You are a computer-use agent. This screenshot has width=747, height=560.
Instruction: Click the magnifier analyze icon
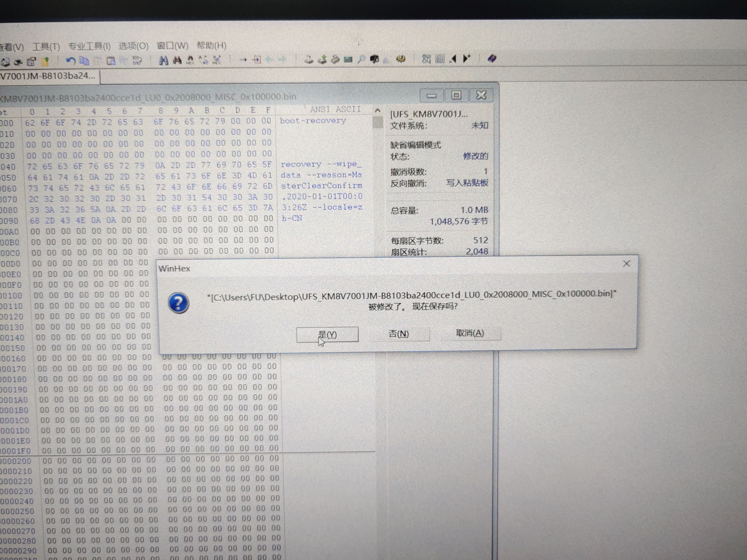click(x=361, y=59)
